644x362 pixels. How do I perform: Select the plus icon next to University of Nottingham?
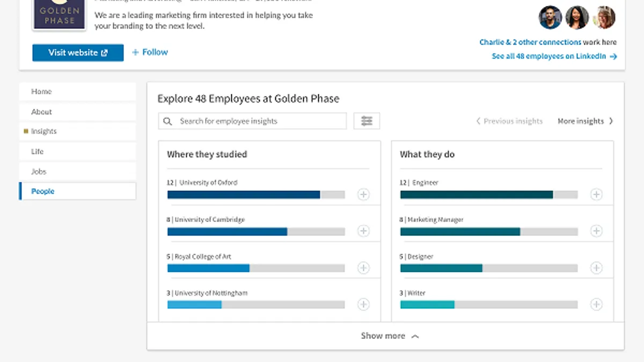pyautogui.click(x=363, y=305)
